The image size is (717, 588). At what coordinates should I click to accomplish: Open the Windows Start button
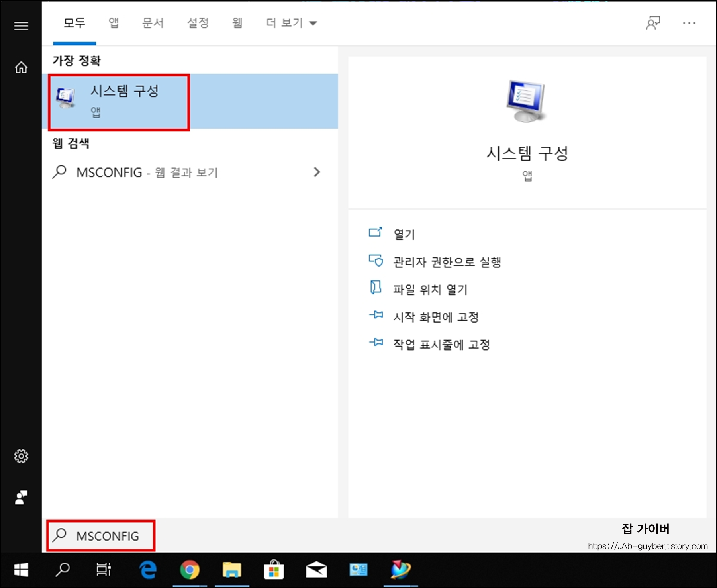click(x=21, y=570)
